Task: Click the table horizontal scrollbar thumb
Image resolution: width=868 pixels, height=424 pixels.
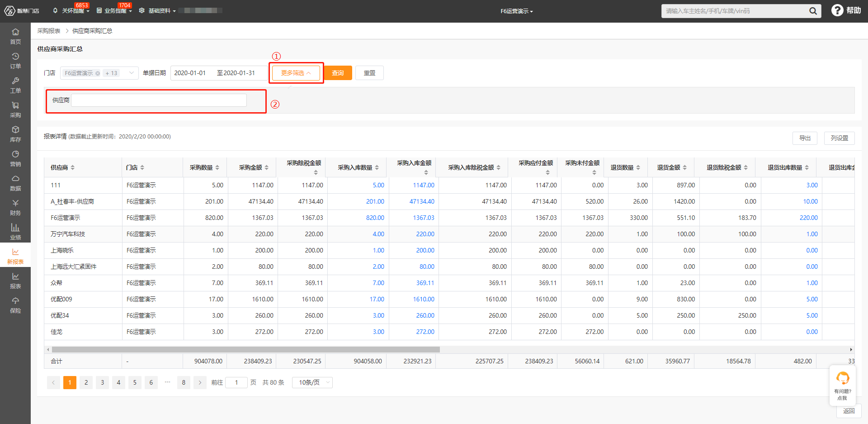Action: 245,349
